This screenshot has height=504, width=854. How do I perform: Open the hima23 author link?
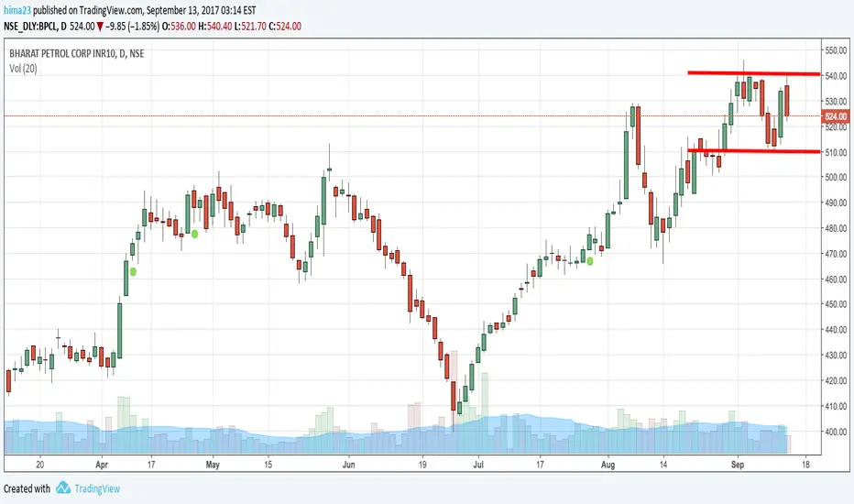coord(16,10)
